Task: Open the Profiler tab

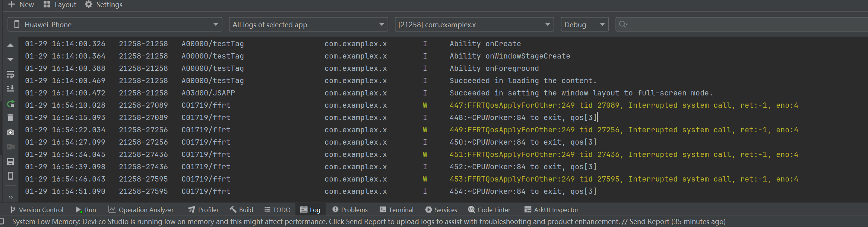Action: 203,210
